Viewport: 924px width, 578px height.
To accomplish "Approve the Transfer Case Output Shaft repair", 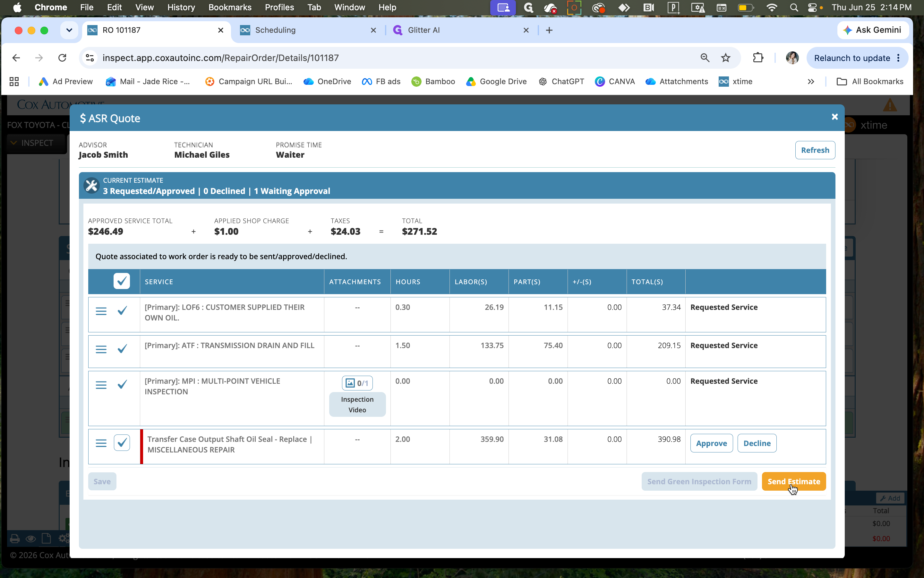I will point(711,443).
